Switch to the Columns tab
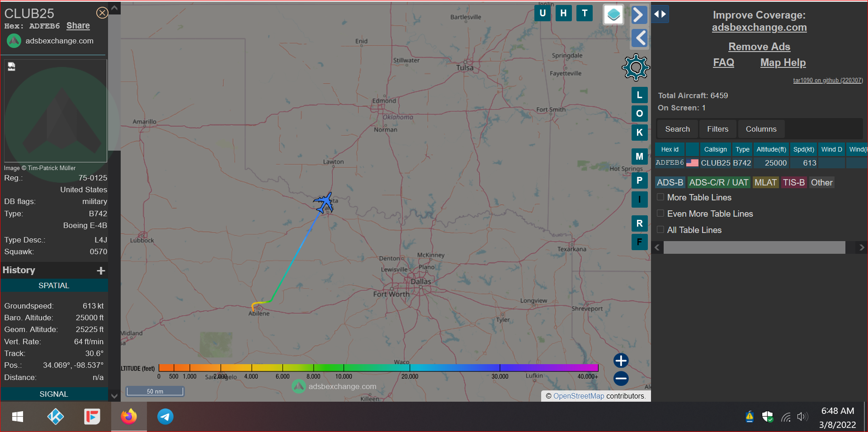The width and height of the screenshot is (868, 432). click(761, 129)
